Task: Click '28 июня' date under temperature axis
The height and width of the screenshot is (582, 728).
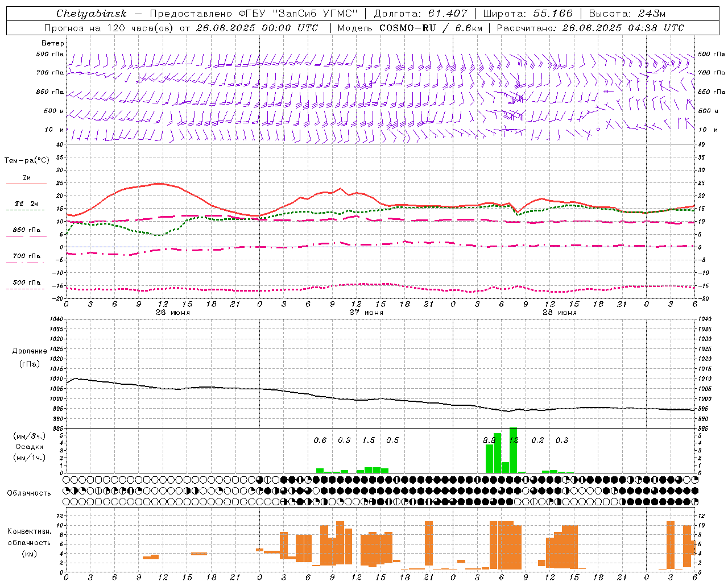Action: 560,313
